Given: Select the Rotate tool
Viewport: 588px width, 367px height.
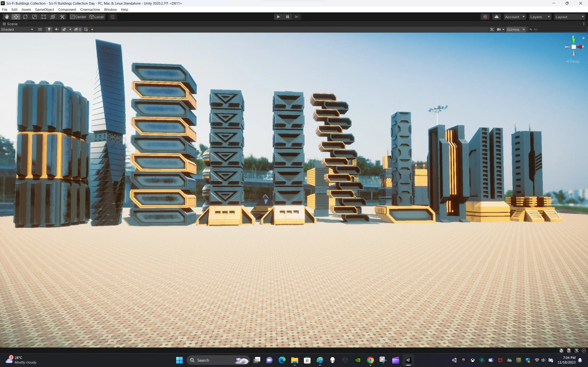Looking at the screenshot, I should tap(25, 17).
